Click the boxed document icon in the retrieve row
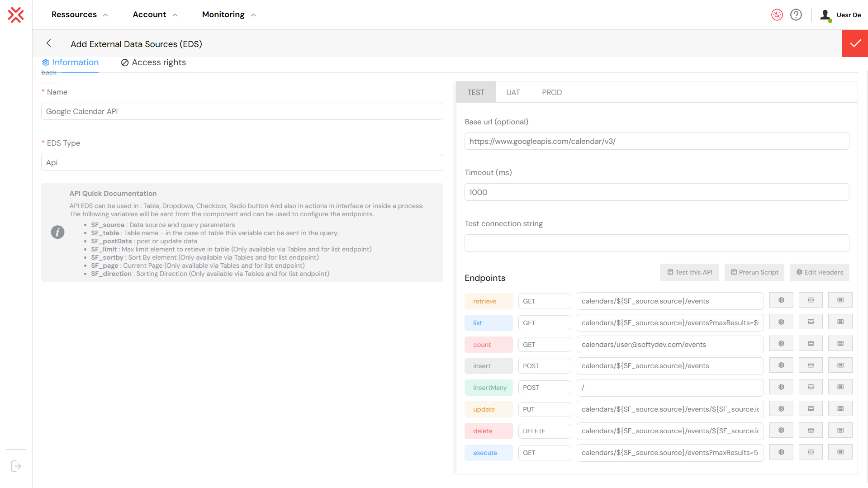 pyautogui.click(x=840, y=300)
